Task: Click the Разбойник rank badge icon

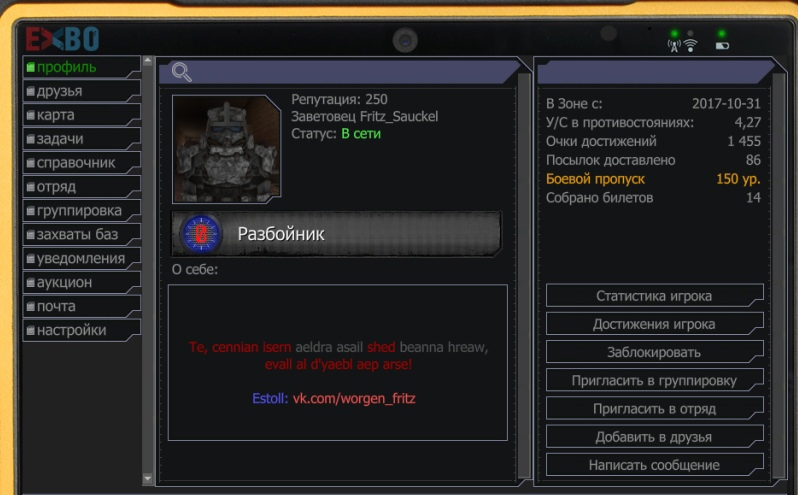Action: coord(201,234)
